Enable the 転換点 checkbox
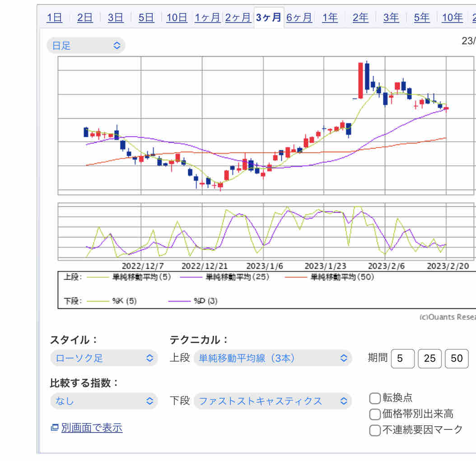The image size is (476, 461). coord(375,398)
